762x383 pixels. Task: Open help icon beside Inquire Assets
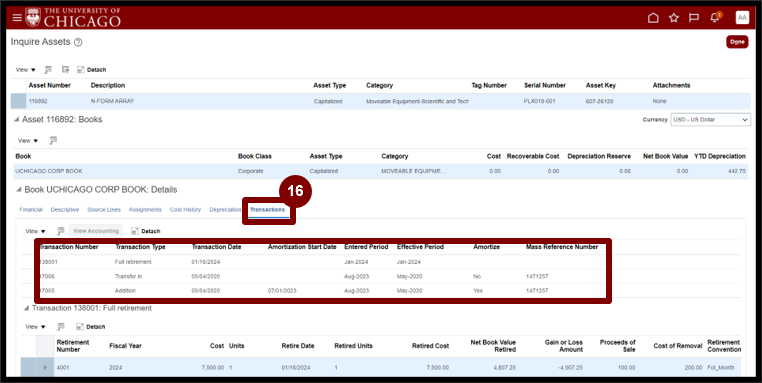point(78,42)
